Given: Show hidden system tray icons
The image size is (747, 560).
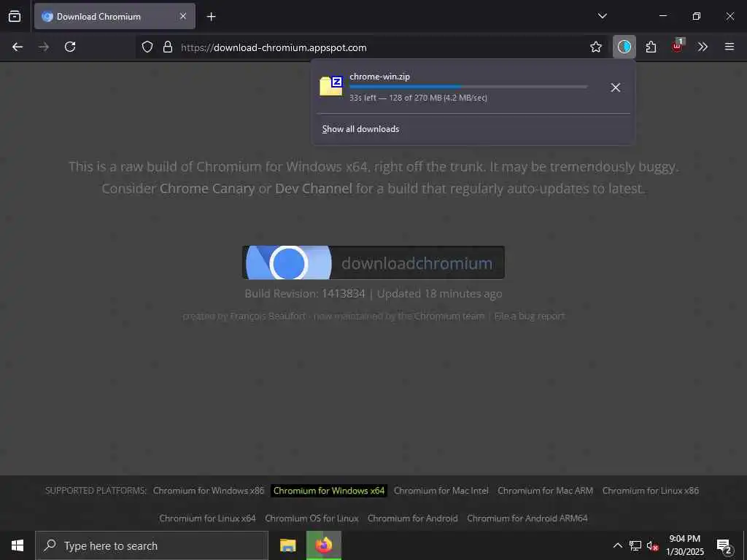Looking at the screenshot, I should pos(617,545).
